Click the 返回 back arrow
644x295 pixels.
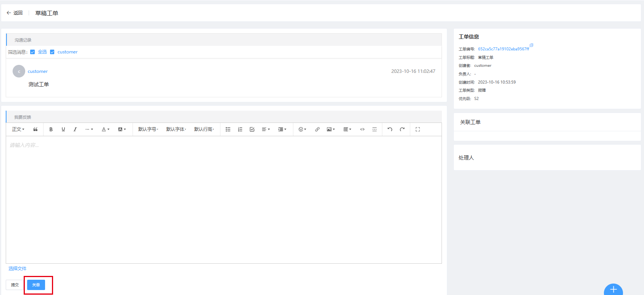[9, 13]
